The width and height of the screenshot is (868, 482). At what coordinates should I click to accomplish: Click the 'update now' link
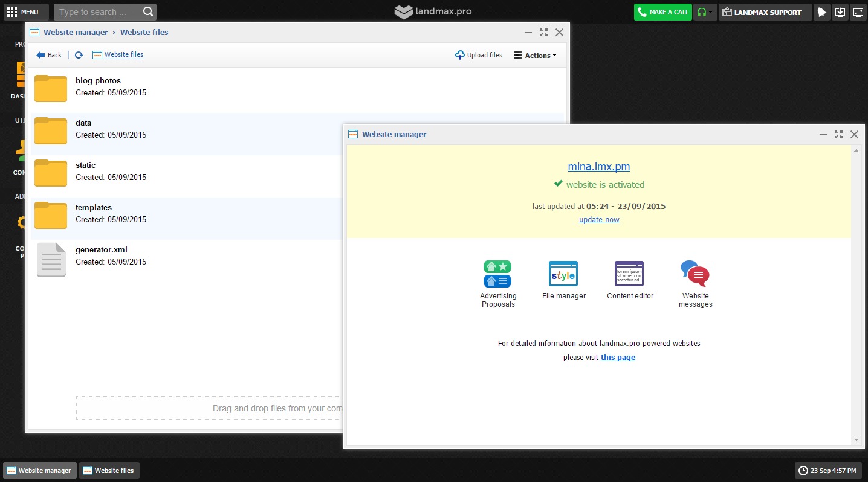click(598, 220)
